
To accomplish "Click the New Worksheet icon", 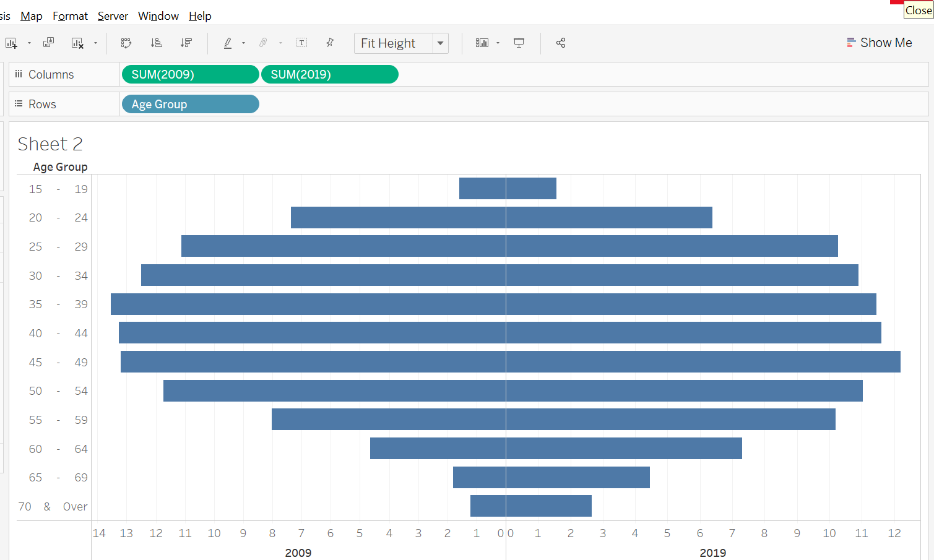I will 11,43.
